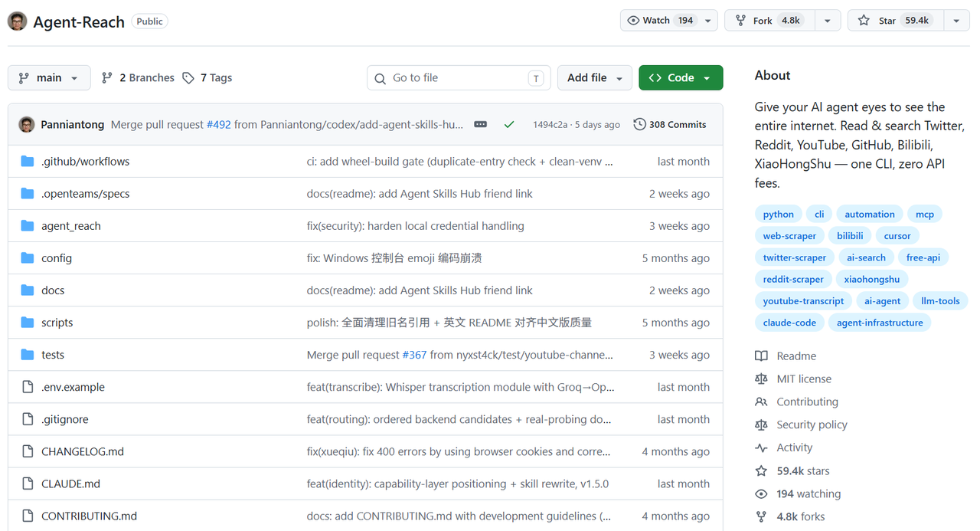The height and width of the screenshot is (531, 980).
Task: Open the Add file dropdown
Action: (x=595, y=77)
